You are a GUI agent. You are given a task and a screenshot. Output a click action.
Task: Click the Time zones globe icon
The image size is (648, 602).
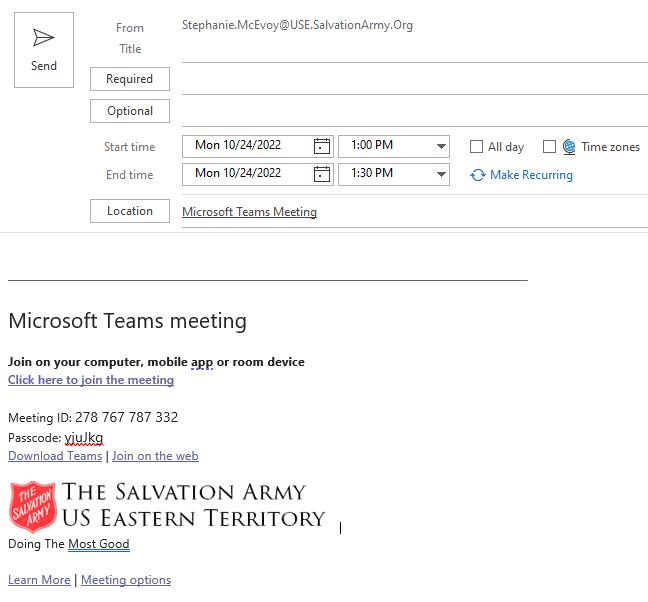569,147
